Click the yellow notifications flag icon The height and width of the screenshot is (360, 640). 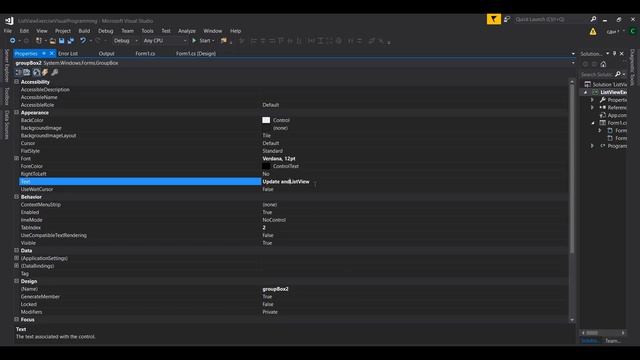click(493, 19)
